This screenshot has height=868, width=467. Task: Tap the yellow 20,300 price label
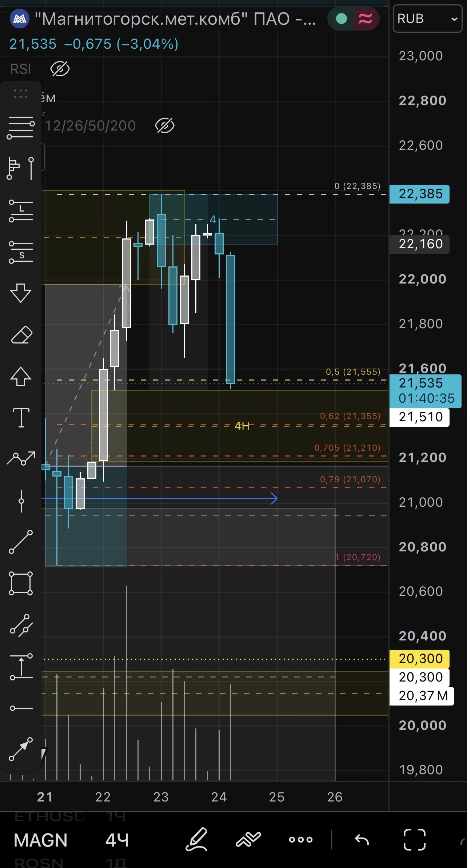point(420,659)
